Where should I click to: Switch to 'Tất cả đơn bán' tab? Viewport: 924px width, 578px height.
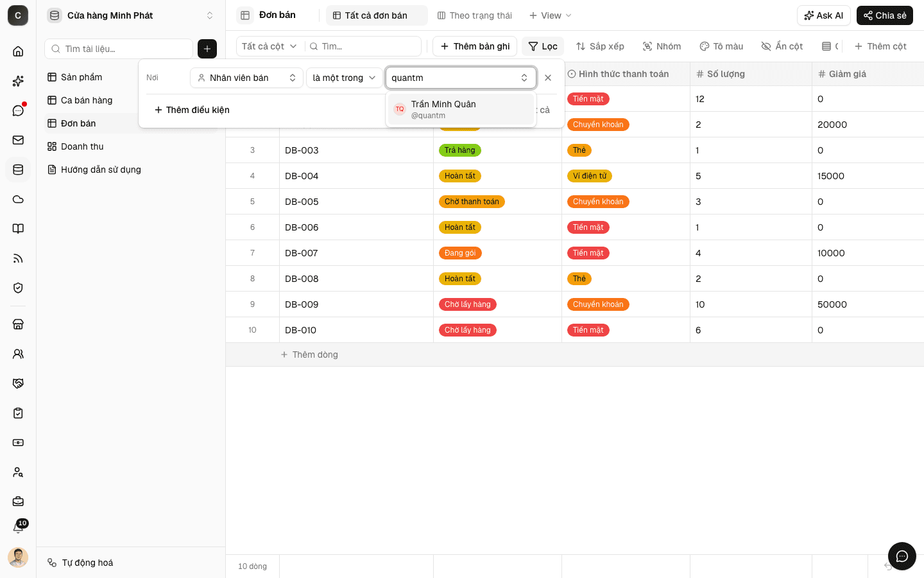pos(377,15)
